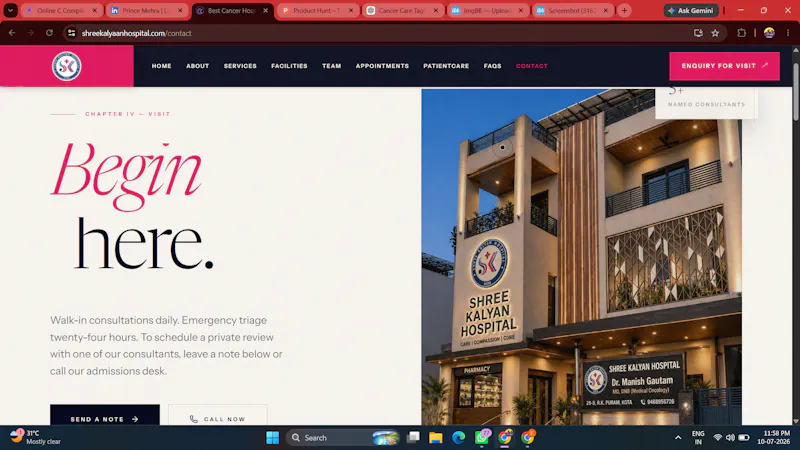Switch to the ImgBB Upload tab
The image size is (800, 450).
pyautogui.click(x=488, y=11)
